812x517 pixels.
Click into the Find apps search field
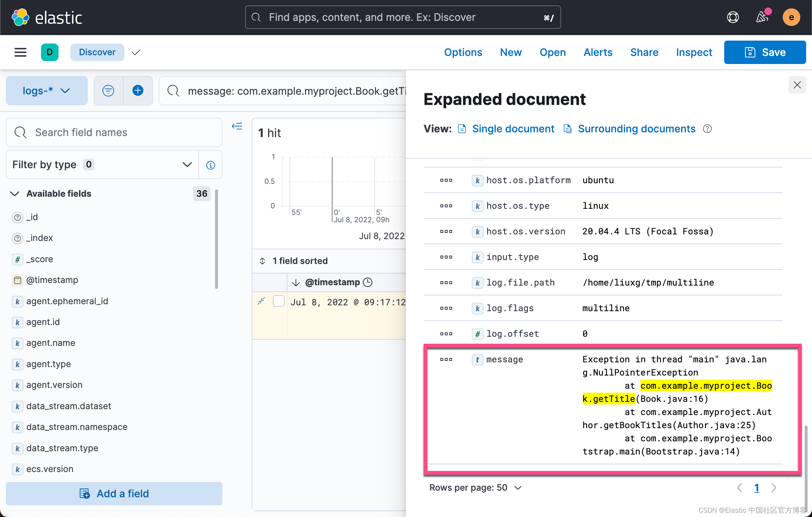pos(402,17)
